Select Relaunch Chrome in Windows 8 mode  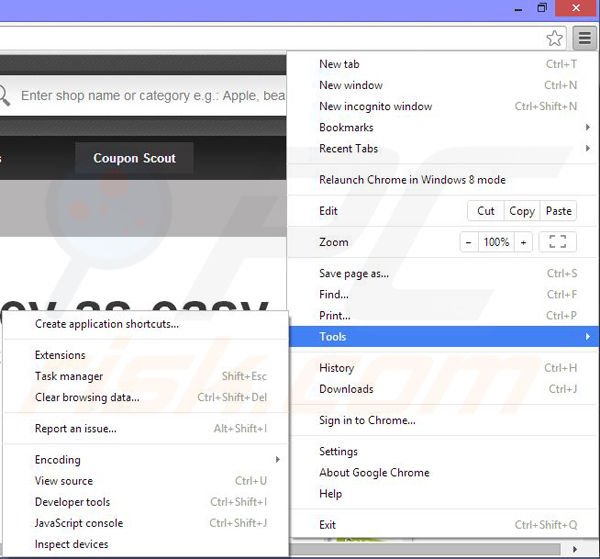pos(444,179)
